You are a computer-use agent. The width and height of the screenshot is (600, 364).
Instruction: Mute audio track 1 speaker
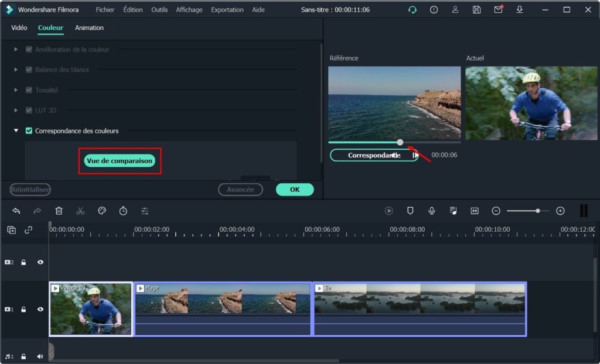pos(40,356)
